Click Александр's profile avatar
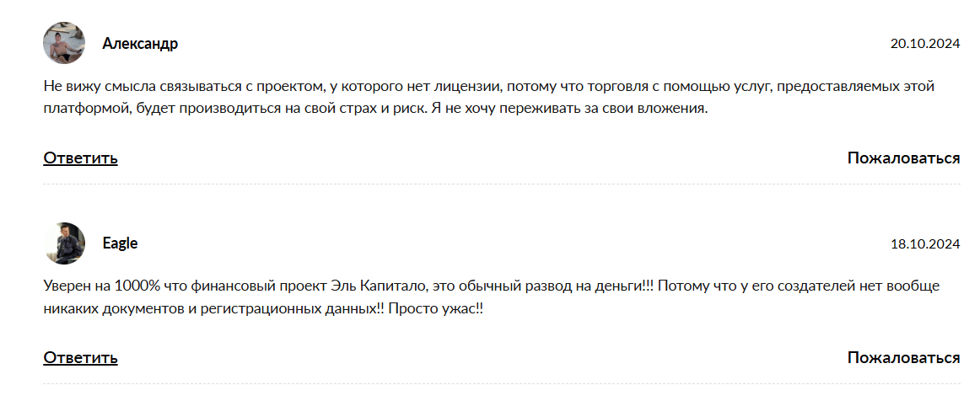Screen dimensions: 980x401 tap(64, 43)
